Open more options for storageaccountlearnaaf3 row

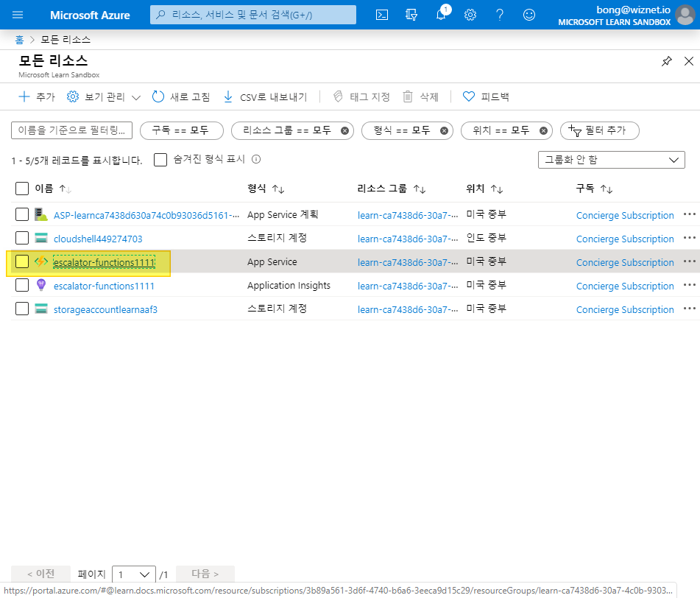(689, 309)
